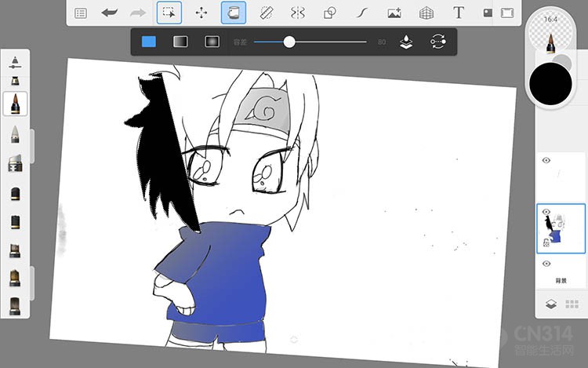Select the gray pencil tip brush
Viewport: 588px width, 368px height.
(15, 134)
